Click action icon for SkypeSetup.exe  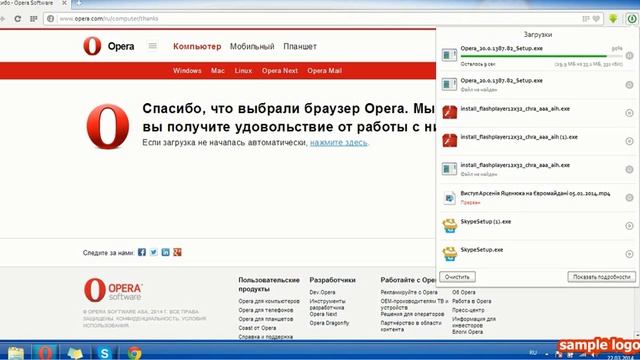(629, 254)
